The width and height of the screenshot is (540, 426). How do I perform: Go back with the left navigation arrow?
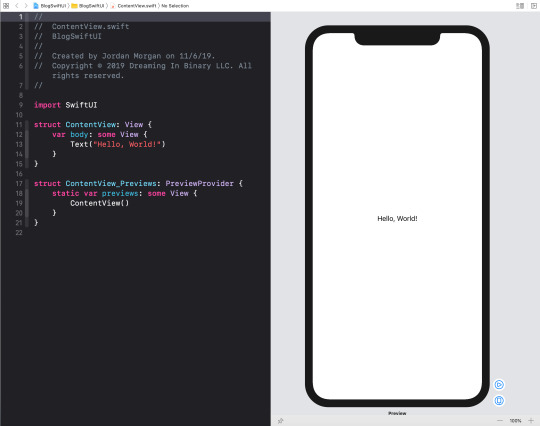tap(17, 6)
